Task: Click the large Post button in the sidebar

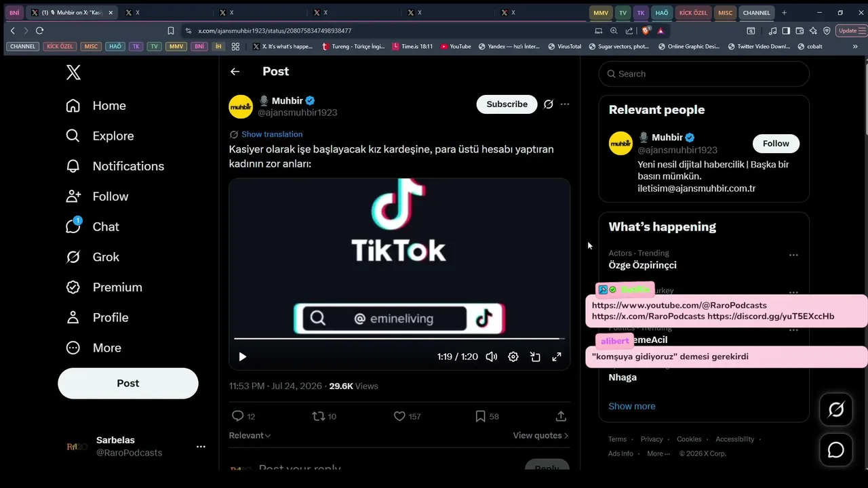Action: [128, 384]
